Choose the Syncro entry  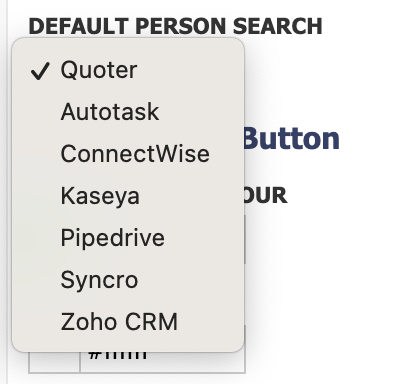(128, 280)
